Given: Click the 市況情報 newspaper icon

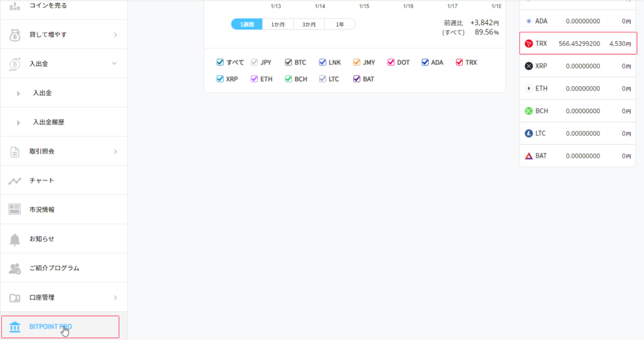Looking at the screenshot, I should tap(15, 209).
